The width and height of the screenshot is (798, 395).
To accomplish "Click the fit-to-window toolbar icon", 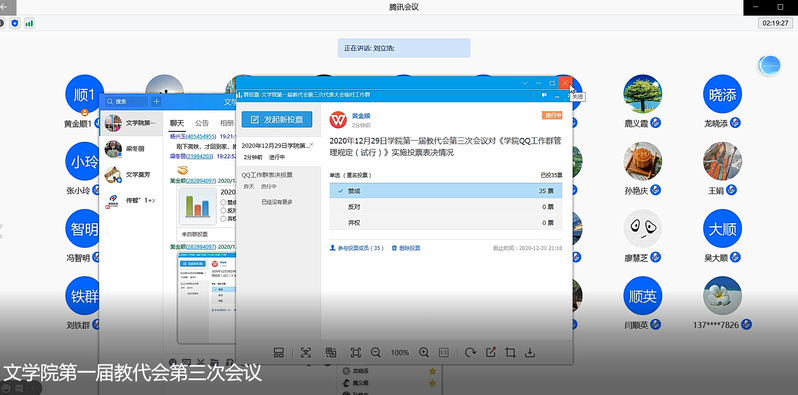I will coord(356,352).
